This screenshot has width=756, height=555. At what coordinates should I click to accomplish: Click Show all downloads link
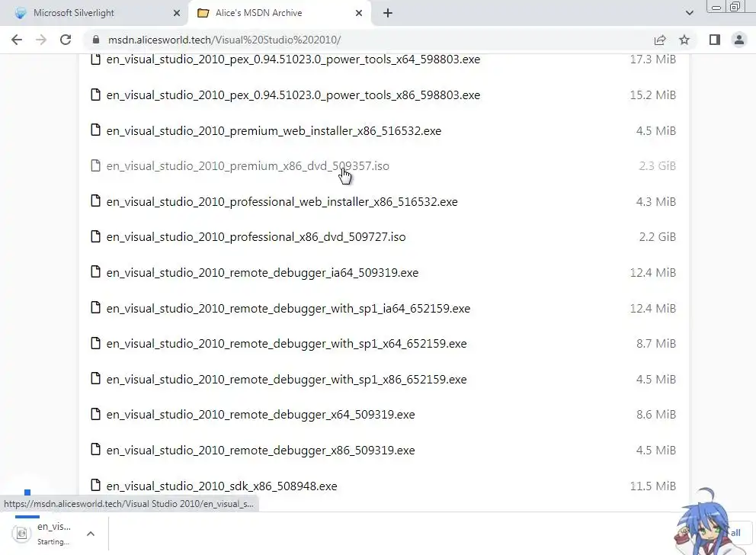(735, 533)
